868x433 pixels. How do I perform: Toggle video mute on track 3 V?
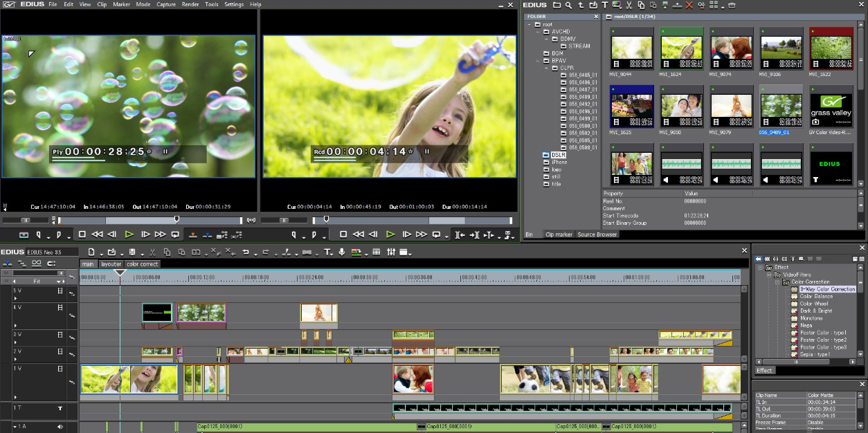pos(60,334)
